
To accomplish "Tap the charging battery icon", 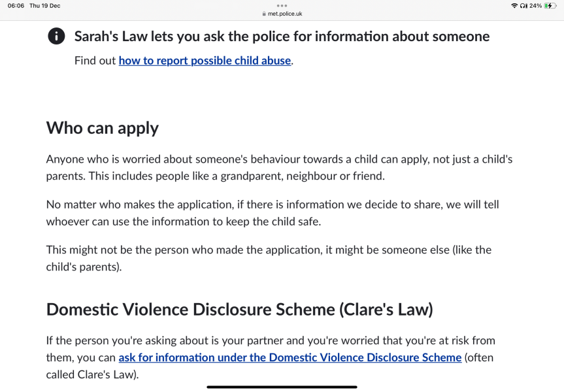I will 550,6.
